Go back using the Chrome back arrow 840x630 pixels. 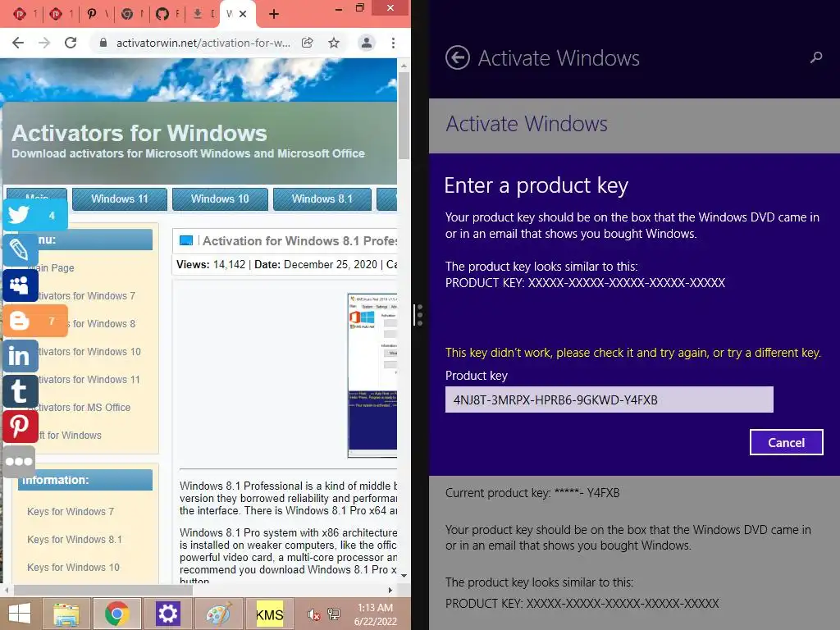click(x=18, y=43)
